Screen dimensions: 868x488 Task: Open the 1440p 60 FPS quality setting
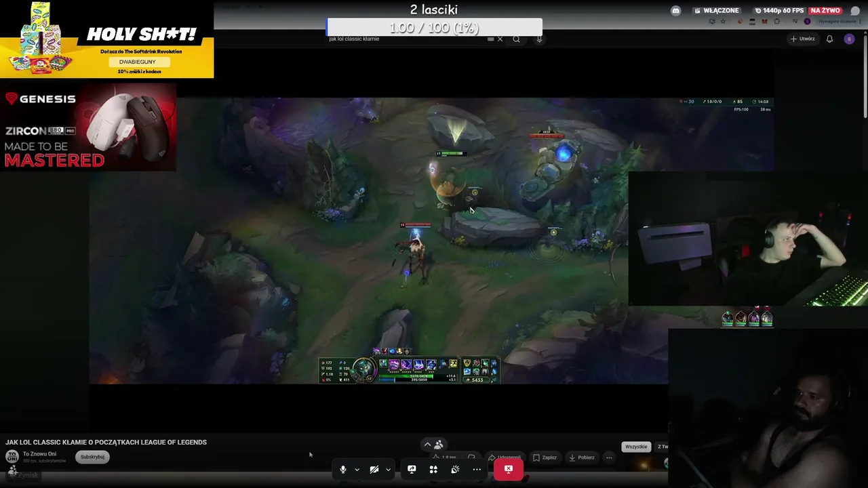779,11
